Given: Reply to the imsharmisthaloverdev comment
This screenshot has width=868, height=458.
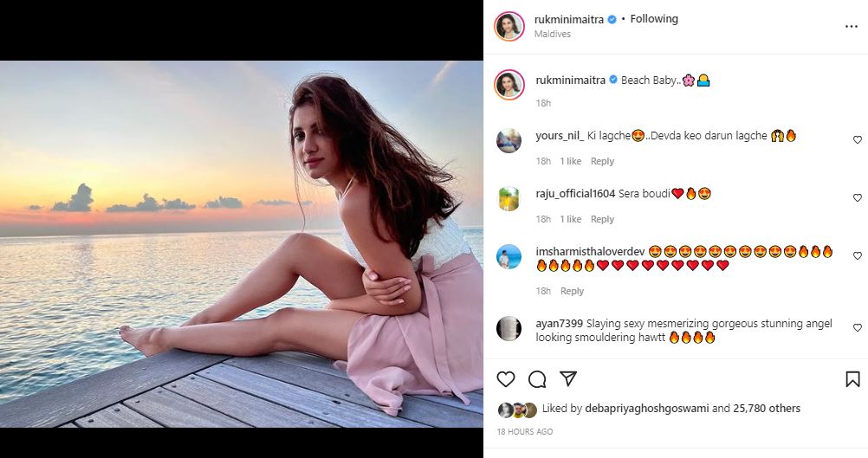Looking at the screenshot, I should [572, 291].
